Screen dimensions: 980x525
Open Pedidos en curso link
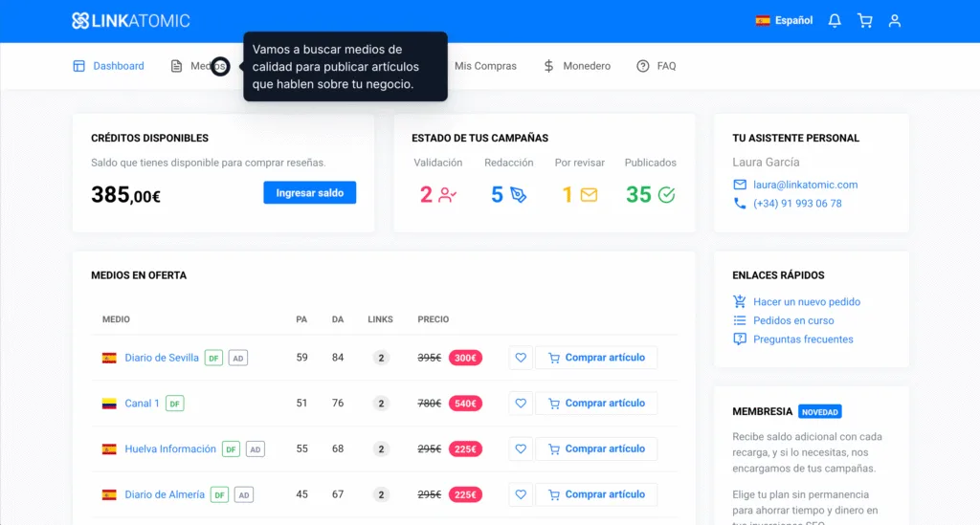793,320
